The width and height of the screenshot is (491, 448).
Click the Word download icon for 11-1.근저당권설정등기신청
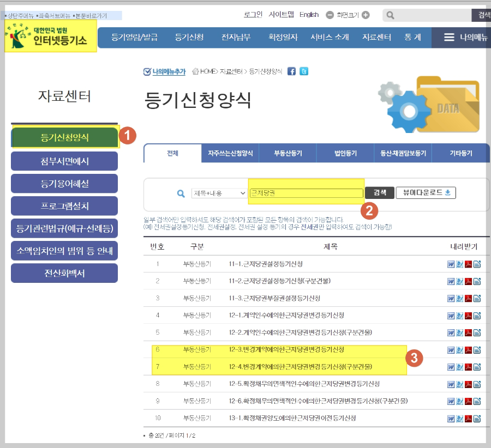coord(451,265)
